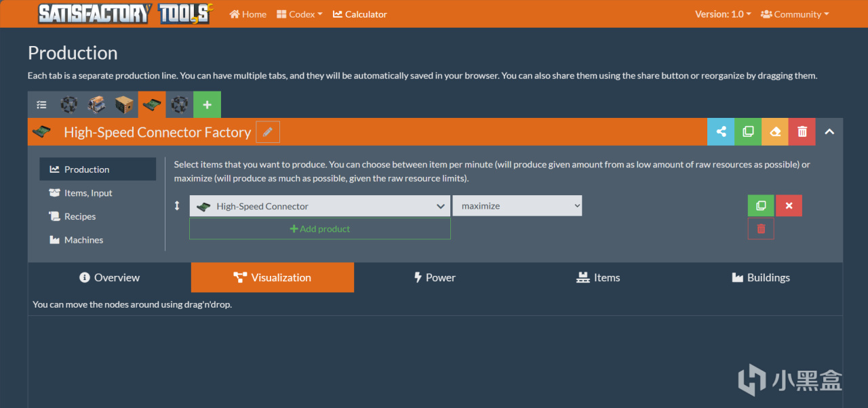Switch to the Buildings tab
This screenshot has height=408, width=868.
click(761, 277)
